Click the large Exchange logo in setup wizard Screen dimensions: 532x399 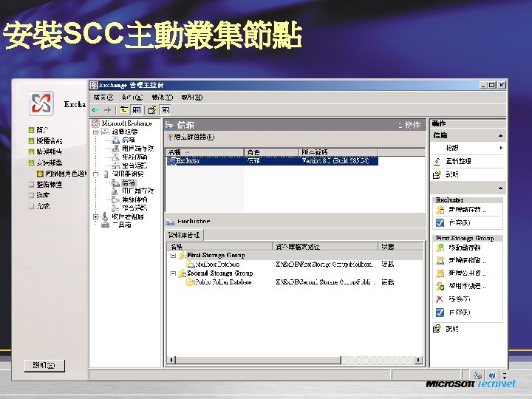pos(41,103)
